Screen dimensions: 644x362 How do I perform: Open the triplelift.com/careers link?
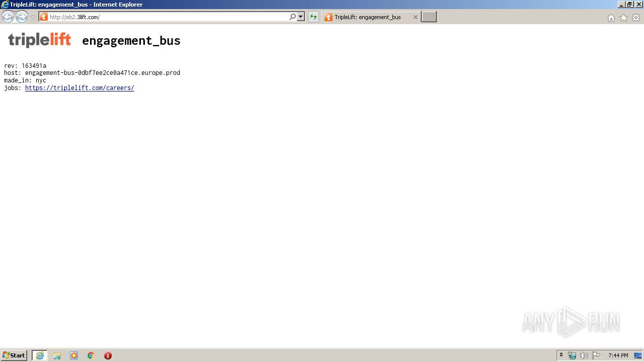(79, 88)
